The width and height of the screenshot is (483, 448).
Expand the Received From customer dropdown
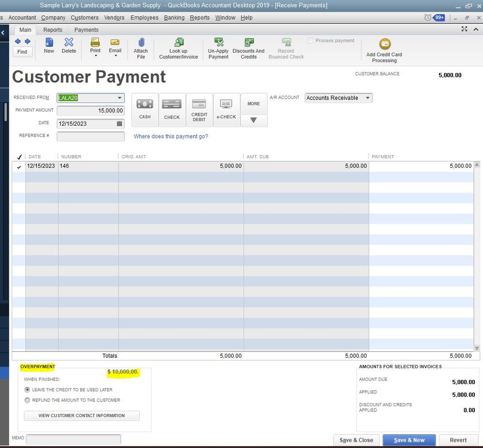(x=119, y=98)
